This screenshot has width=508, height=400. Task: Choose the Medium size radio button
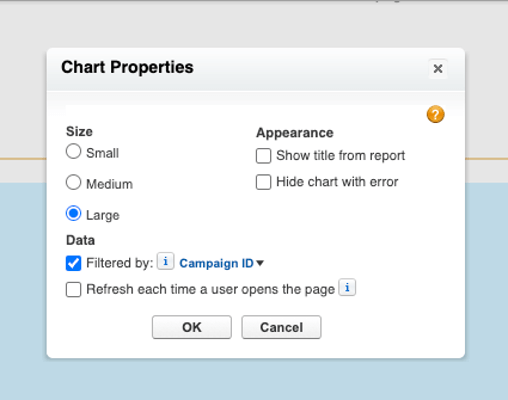73,182
